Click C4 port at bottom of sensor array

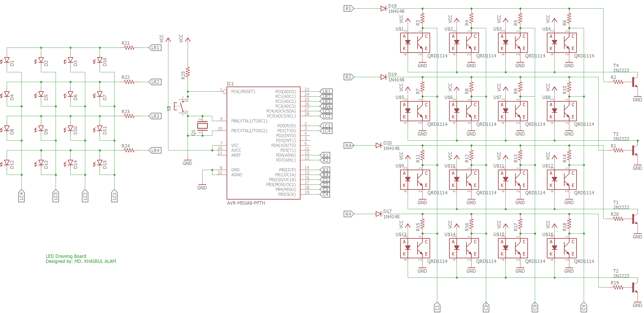pyautogui.click(x=584, y=307)
